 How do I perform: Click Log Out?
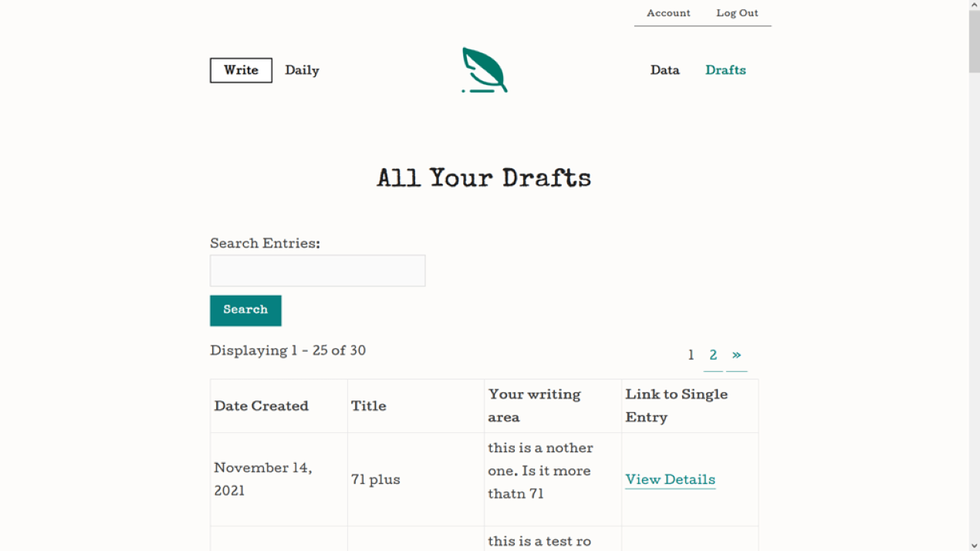(x=737, y=13)
